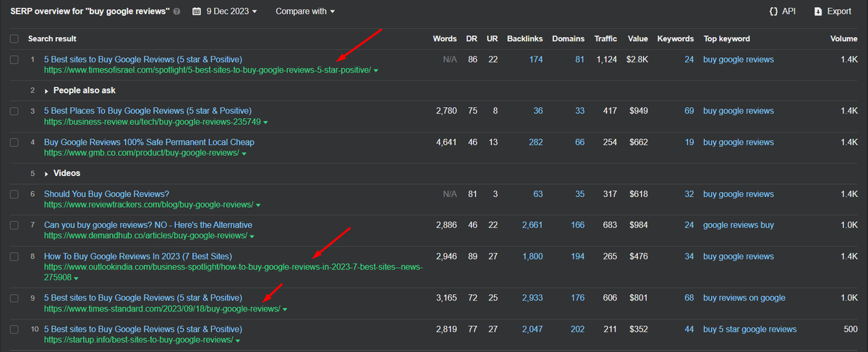Open Should You Buy Google Reviews? link
The image size is (868, 352).
106,194
